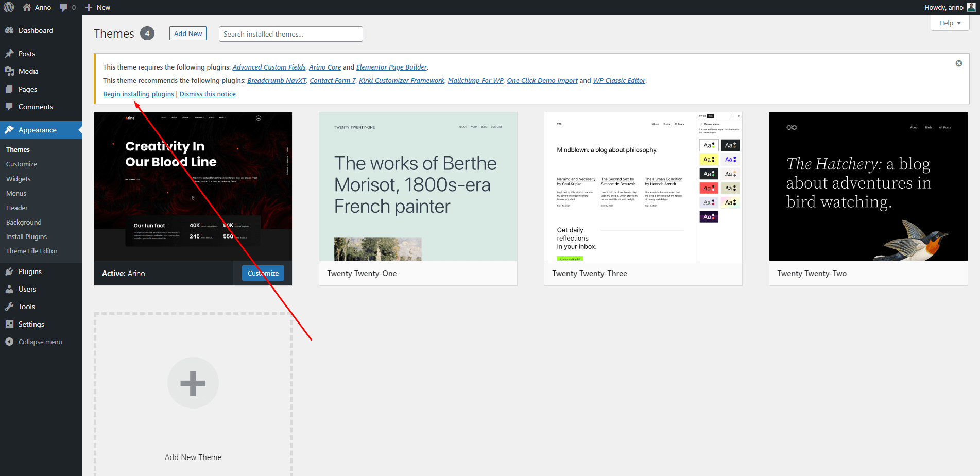Open Theme File Editor submenu
Screen dimensions: 980x476
tap(32, 251)
